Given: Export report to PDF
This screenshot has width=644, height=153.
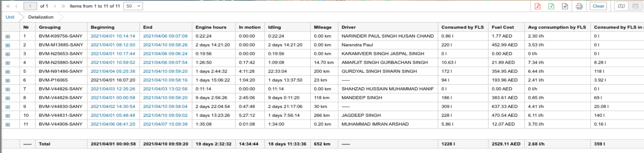Looking at the screenshot, I should (x=538, y=6).
